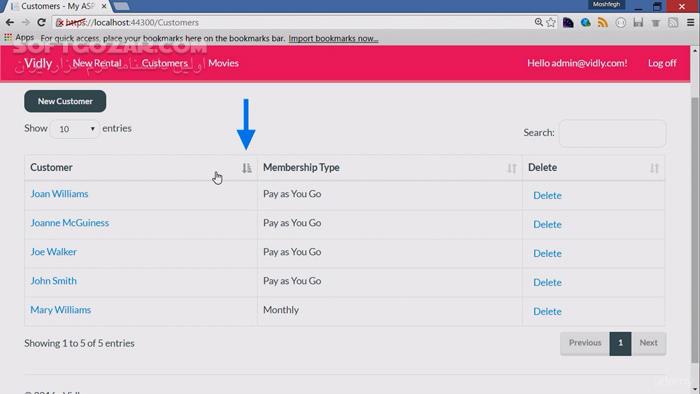Open Joan Williams customer link

(x=59, y=194)
